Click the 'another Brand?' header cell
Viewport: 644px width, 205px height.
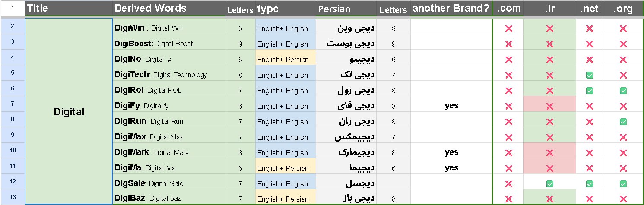(x=451, y=9)
